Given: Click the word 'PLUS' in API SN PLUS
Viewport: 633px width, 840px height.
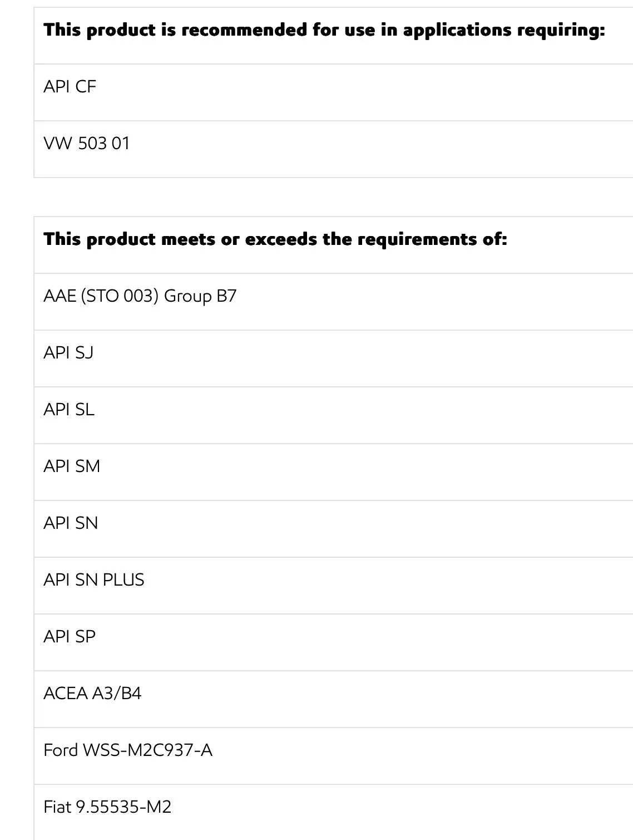Looking at the screenshot, I should [x=123, y=580].
